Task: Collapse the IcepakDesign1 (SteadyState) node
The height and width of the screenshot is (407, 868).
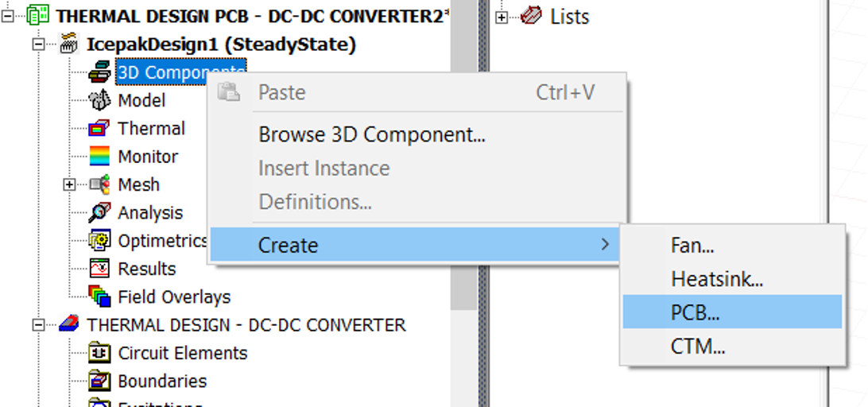Action: (39, 45)
